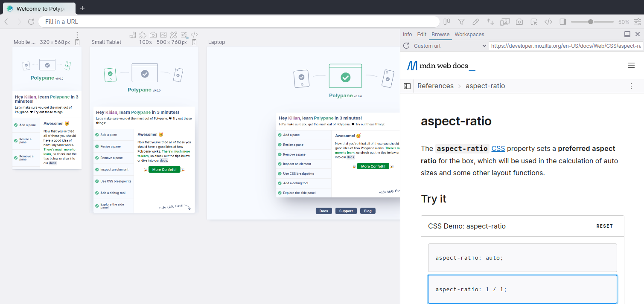
Task: Click Support button in Laptop pane
Action: click(x=346, y=211)
